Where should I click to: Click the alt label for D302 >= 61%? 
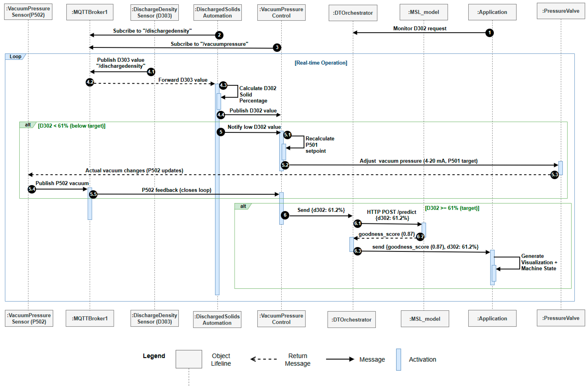coord(243,206)
